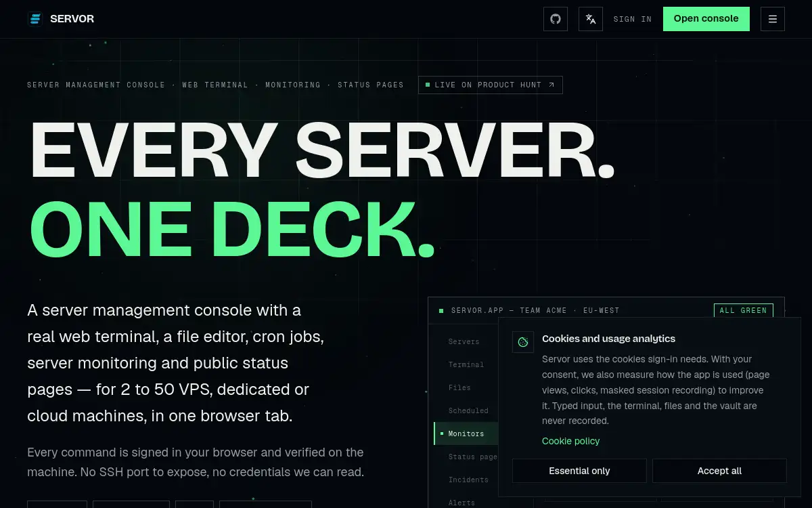
Task: Click the SIGN IN link
Action: [633, 19]
